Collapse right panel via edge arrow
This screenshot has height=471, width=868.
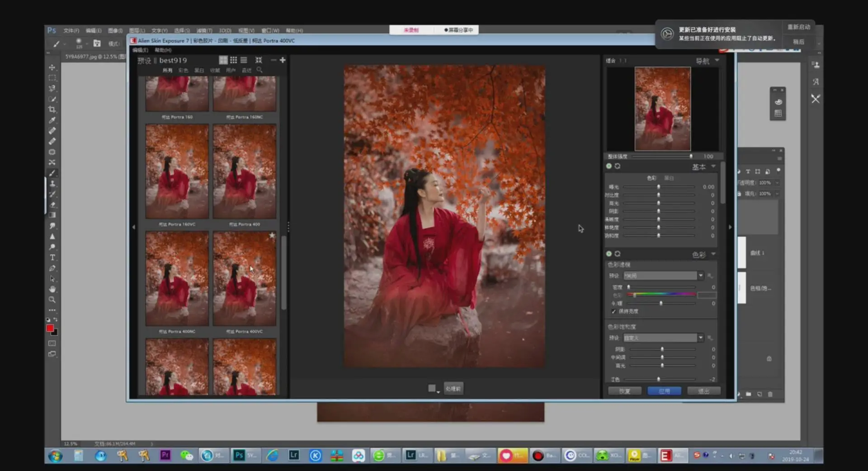730,227
